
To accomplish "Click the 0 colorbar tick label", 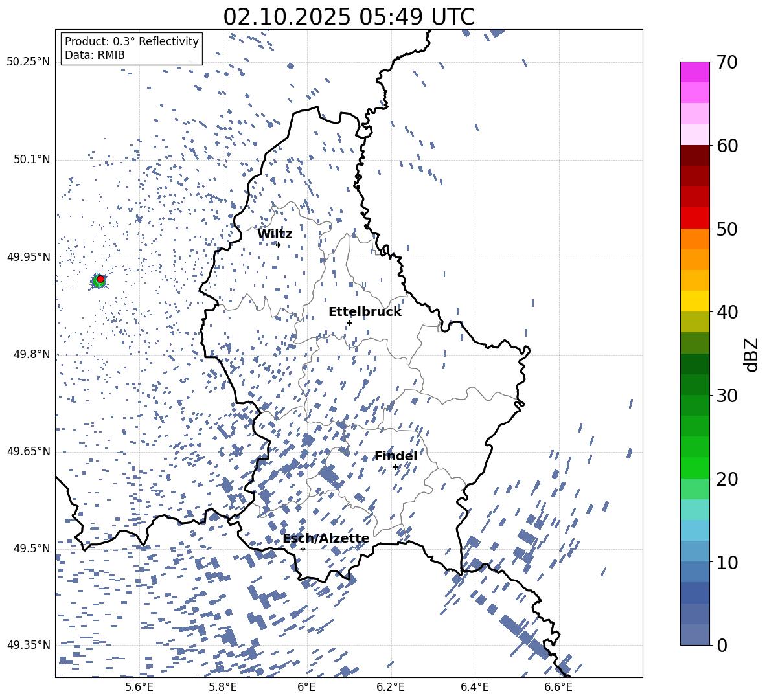I will pyautogui.click(x=721, y=645).
